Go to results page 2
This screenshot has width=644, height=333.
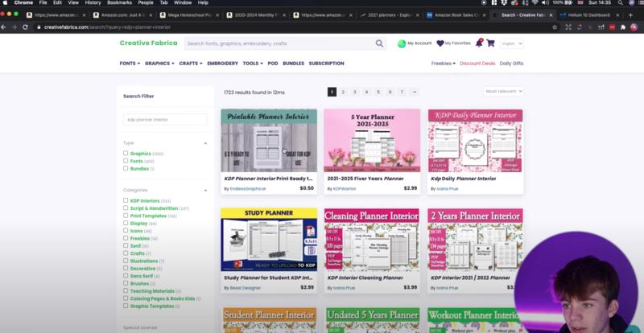[343, 92]
